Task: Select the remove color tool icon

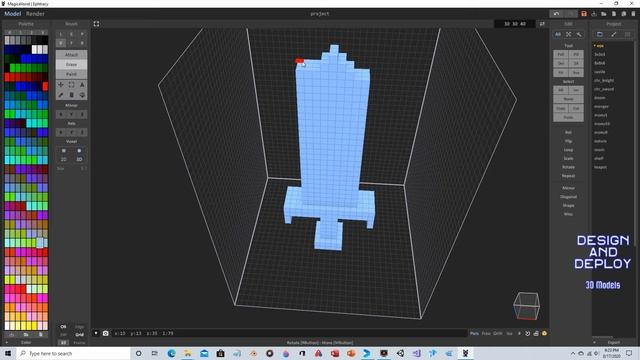Action: click(71, 95)
